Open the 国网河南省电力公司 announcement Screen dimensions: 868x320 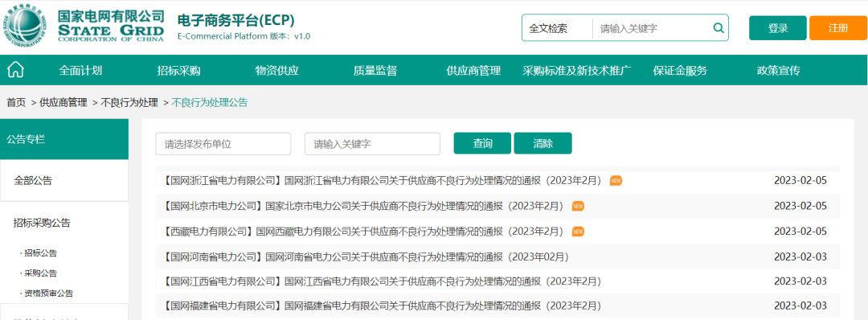(x=366, y=257)
